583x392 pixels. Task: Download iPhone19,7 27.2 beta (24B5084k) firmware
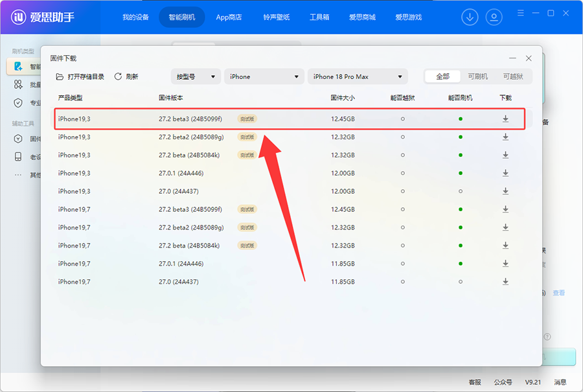(505, 246)
